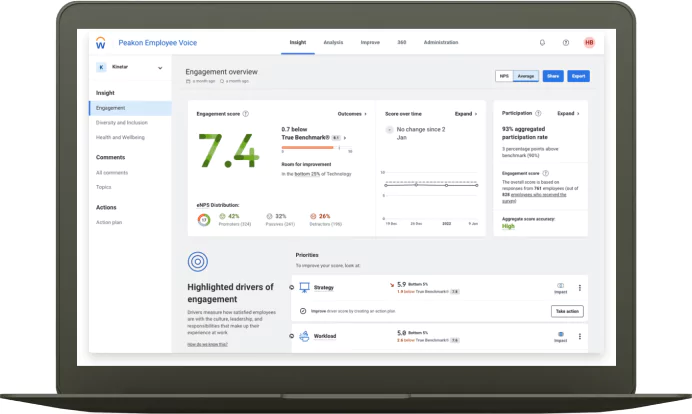Click the No change indicator icon
692x414 pixels.
click(x=389, y=130)
